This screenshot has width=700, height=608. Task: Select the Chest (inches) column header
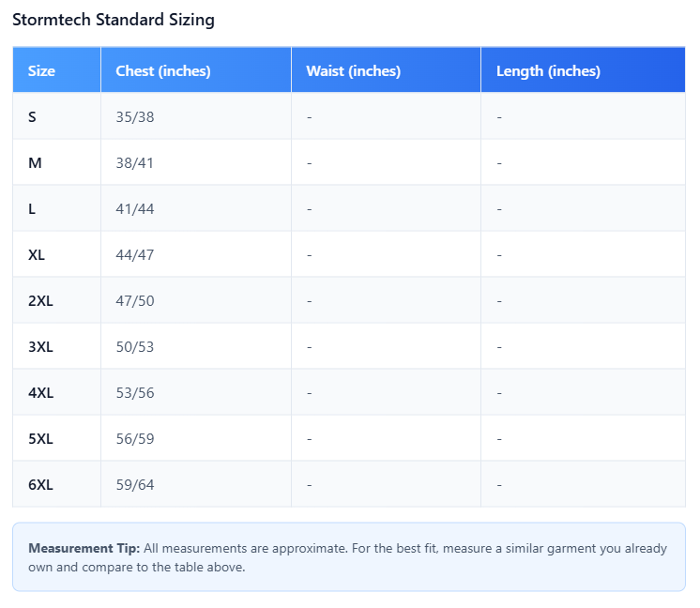click(x=196, y=70)
